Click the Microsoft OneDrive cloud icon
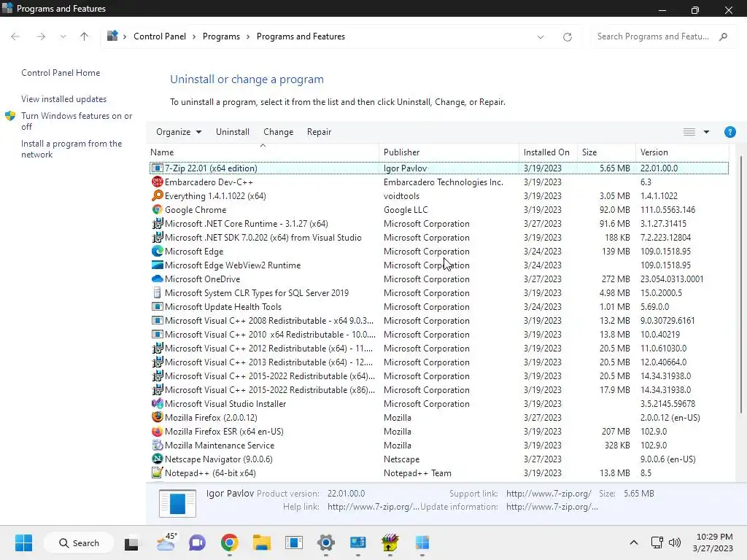The image size is (747, 560). tap(158, 279)
